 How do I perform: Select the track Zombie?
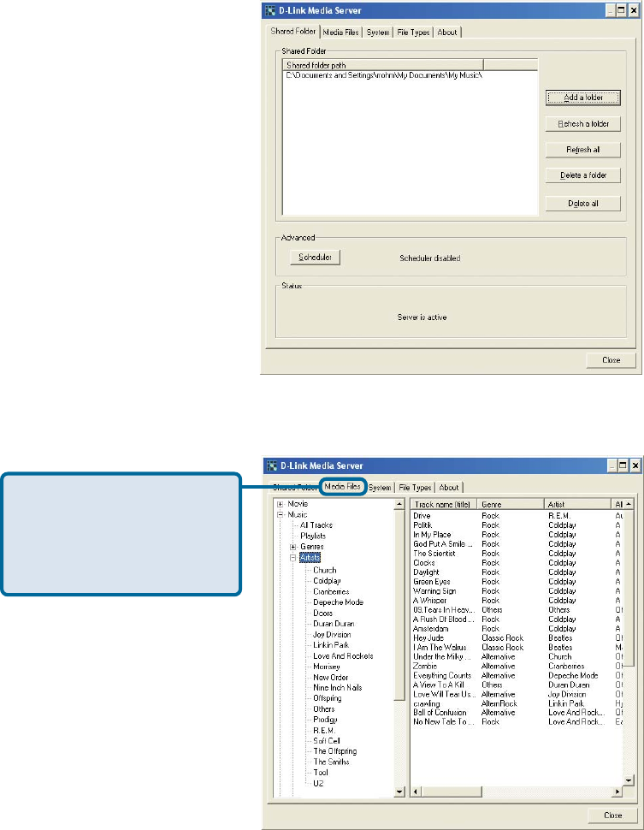click(x=425, y=666)
